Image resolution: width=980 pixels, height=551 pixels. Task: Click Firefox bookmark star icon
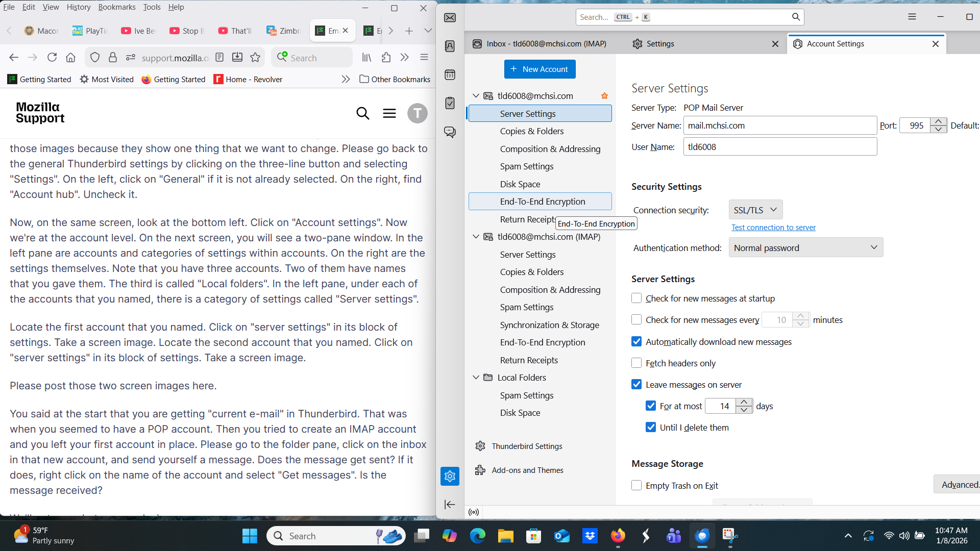point(255,58)
